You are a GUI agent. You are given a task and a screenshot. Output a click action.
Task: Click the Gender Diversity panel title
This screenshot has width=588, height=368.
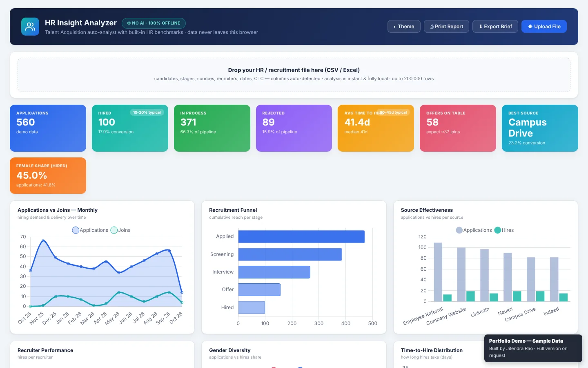229,350
